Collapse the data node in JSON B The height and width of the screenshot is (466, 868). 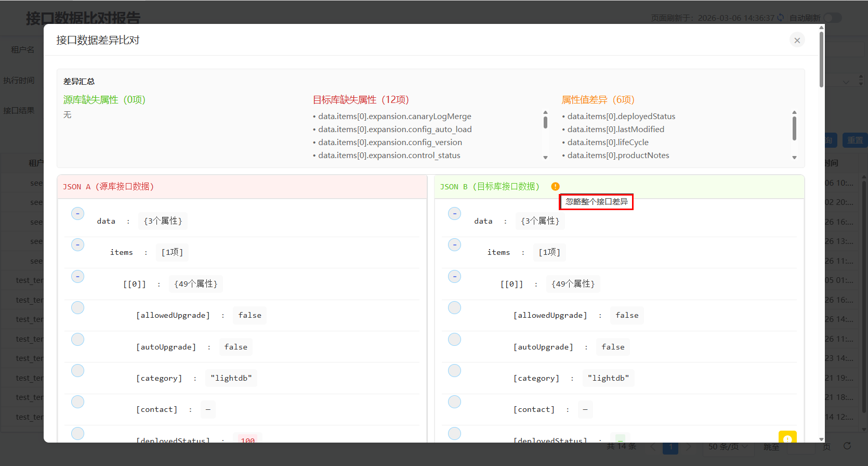(454, 214)
